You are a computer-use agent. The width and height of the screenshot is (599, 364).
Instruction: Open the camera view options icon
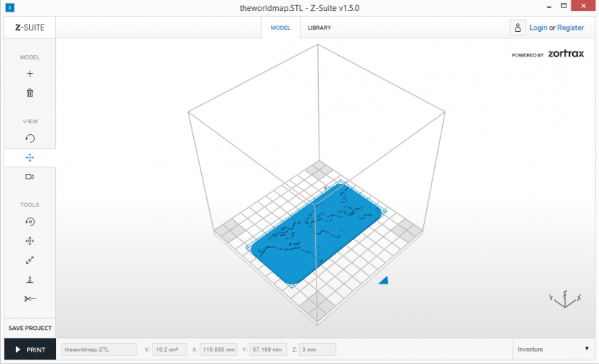point(30,177)
